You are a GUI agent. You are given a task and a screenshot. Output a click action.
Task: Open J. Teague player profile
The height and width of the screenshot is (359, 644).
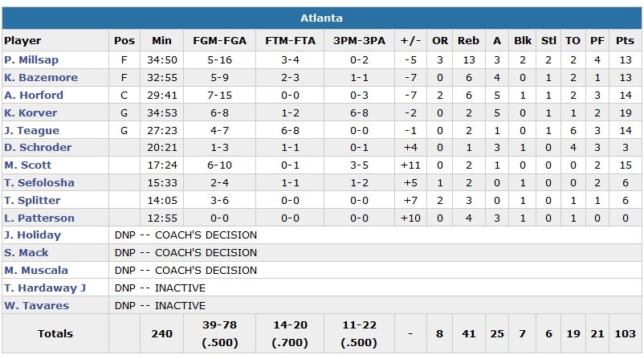[x=31, y=130]
